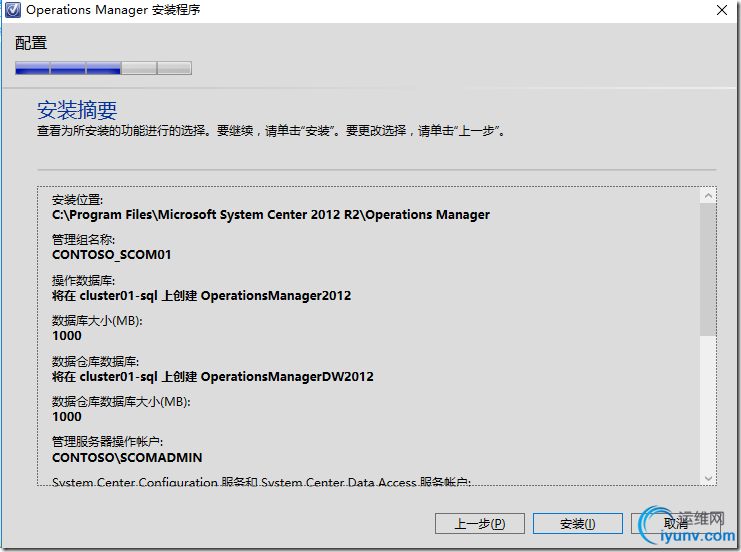Click the 数据仓库数据库: label
Viewport: 741px width, 552px height.
point(95,362)
